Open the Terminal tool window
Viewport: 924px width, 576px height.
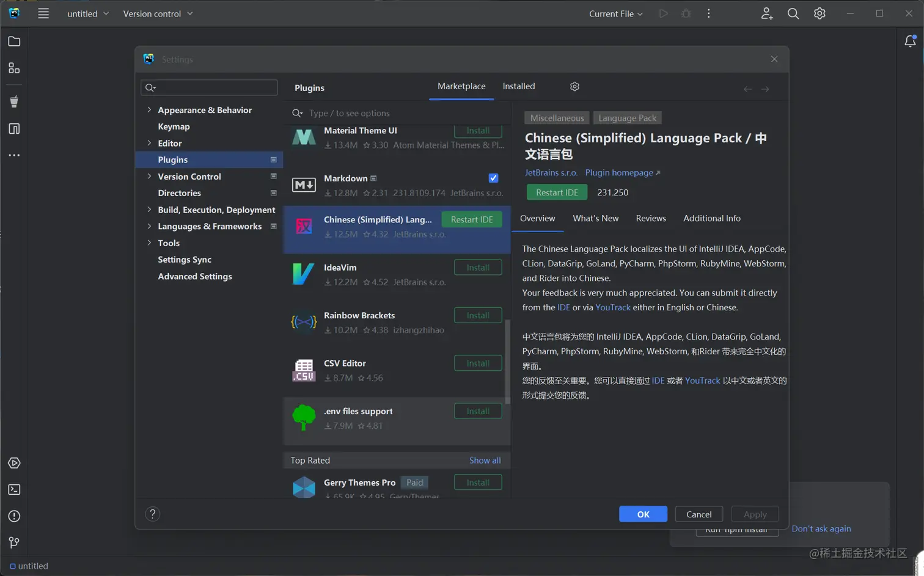pyautogui.click(x=14, y=490)
